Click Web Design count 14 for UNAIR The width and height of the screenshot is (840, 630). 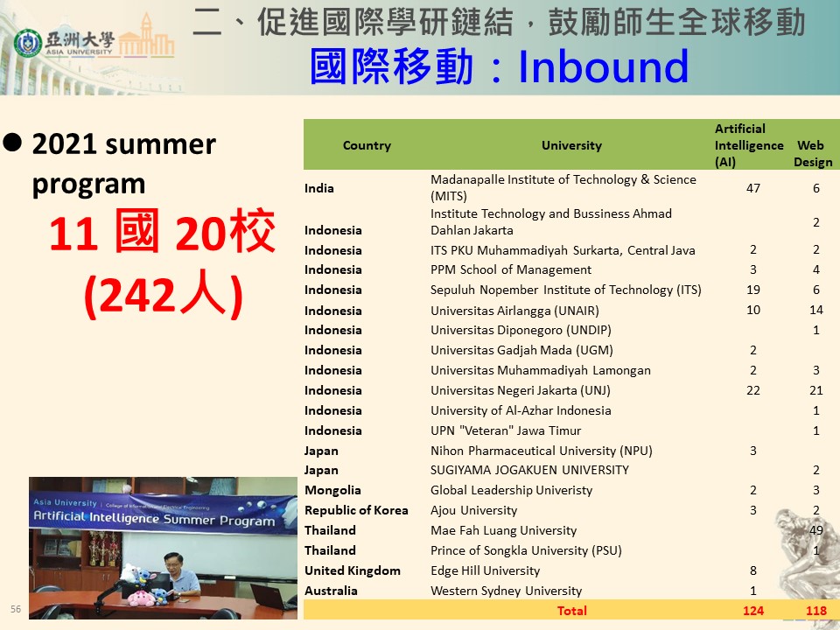[815, 310]
